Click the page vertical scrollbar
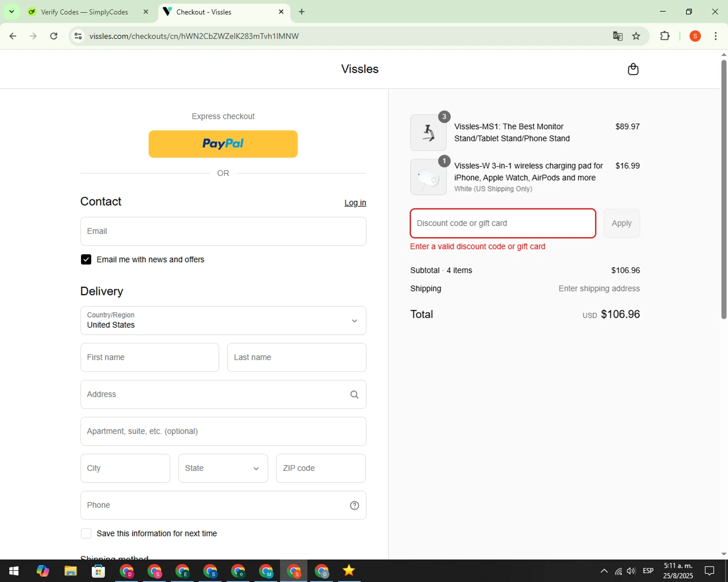This screenshot has width=728, height=582. 724,189
